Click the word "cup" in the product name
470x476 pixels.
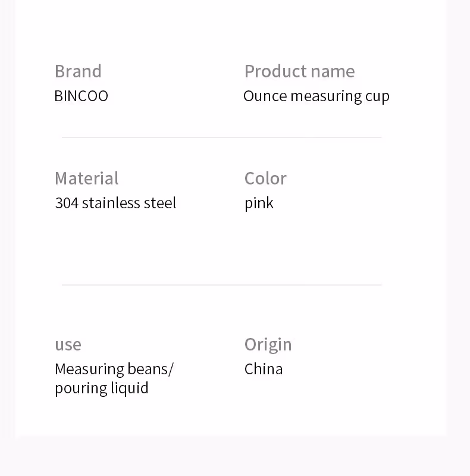377,96
